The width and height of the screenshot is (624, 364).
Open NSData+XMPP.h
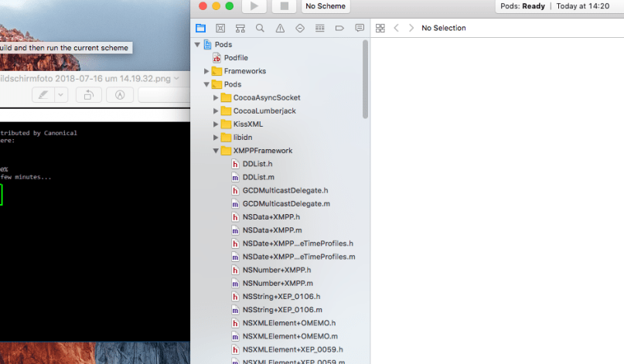[x=271, y=217]
